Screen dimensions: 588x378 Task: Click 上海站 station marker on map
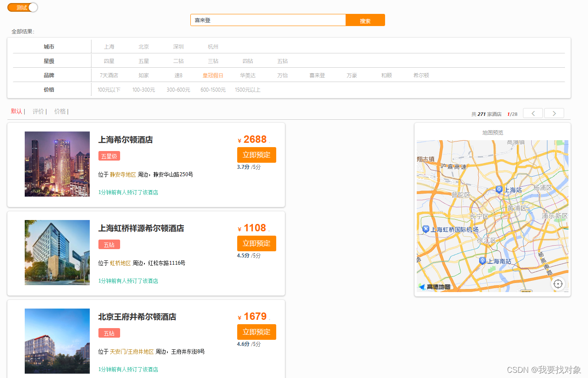[499, 189]
